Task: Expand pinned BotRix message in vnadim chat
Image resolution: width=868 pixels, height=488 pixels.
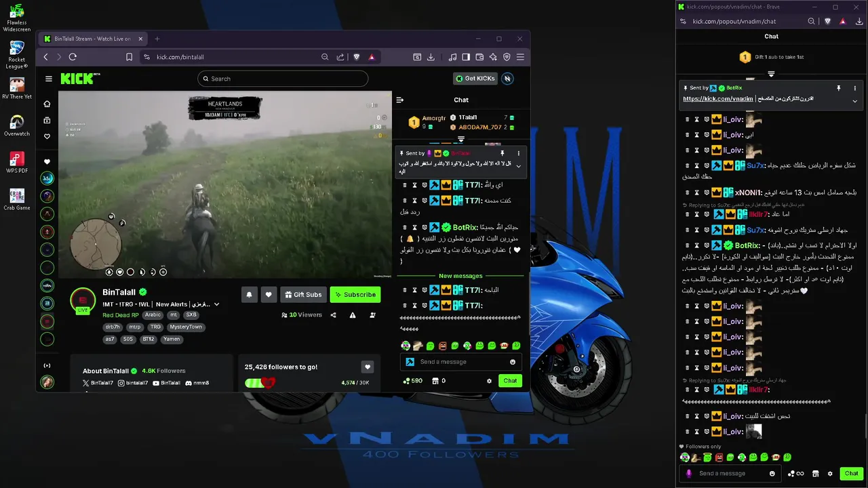Action: [854, 101]
